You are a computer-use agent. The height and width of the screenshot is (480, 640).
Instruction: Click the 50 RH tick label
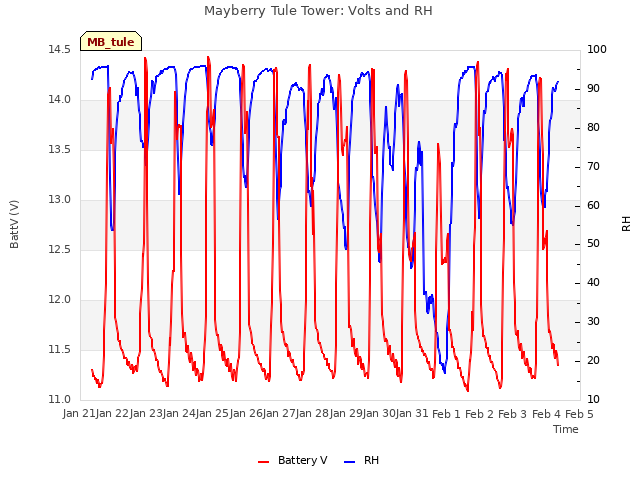[x=593, y=244]
